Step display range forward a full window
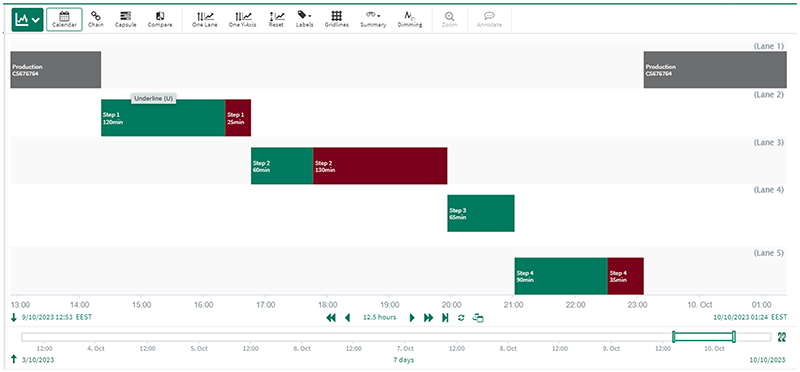The width and height of the screenshot is (800, 372). pos(429,318)
